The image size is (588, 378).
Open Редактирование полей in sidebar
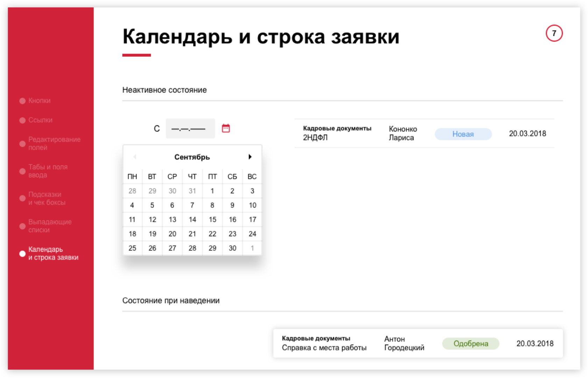pyautogui.click(x=50, y=143)
